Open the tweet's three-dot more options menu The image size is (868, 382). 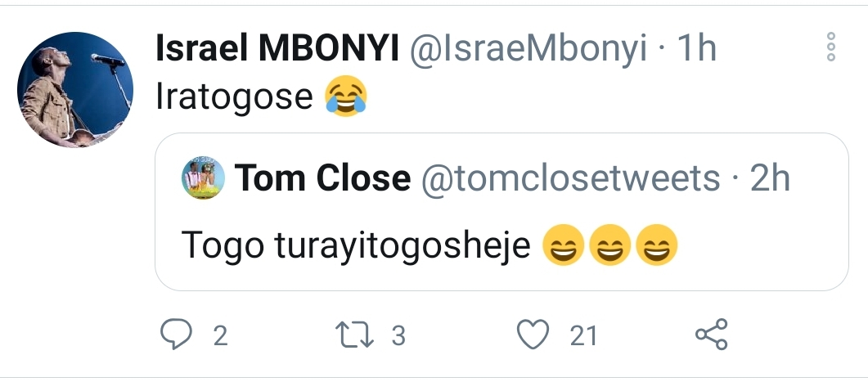831,47
